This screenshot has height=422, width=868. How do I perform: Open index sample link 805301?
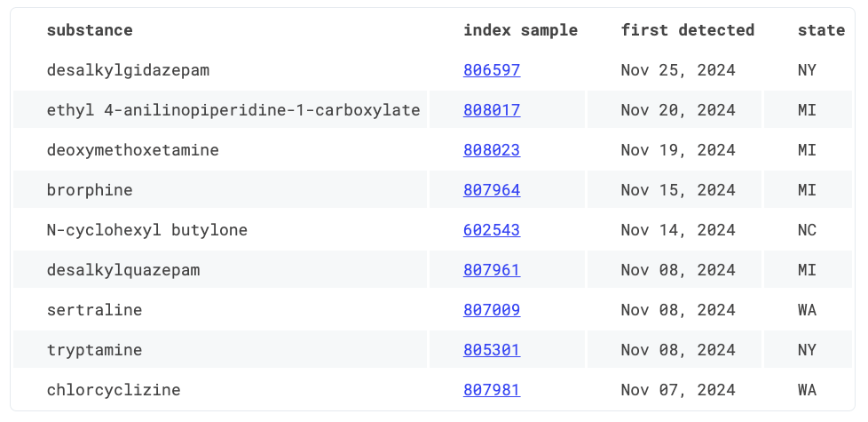point(492,350)
